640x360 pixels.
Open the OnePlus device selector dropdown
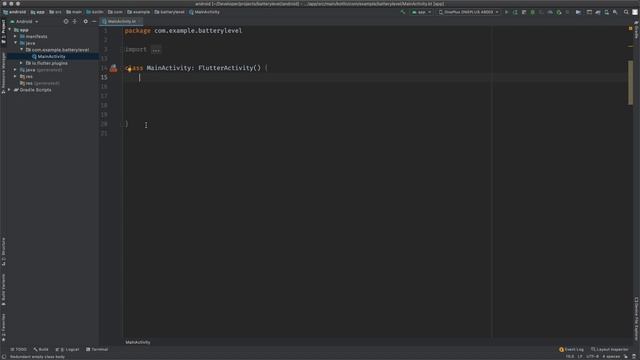[x=469, y=12]
